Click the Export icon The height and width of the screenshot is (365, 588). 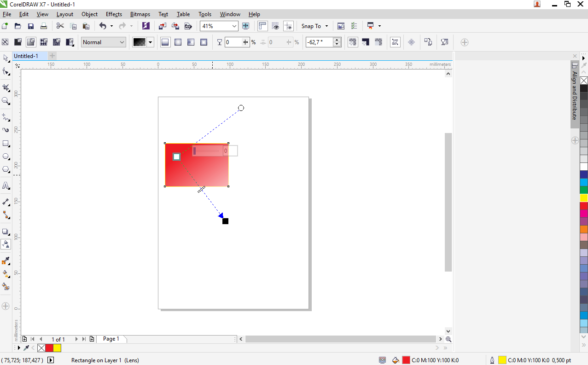click(x=175, y=26)
